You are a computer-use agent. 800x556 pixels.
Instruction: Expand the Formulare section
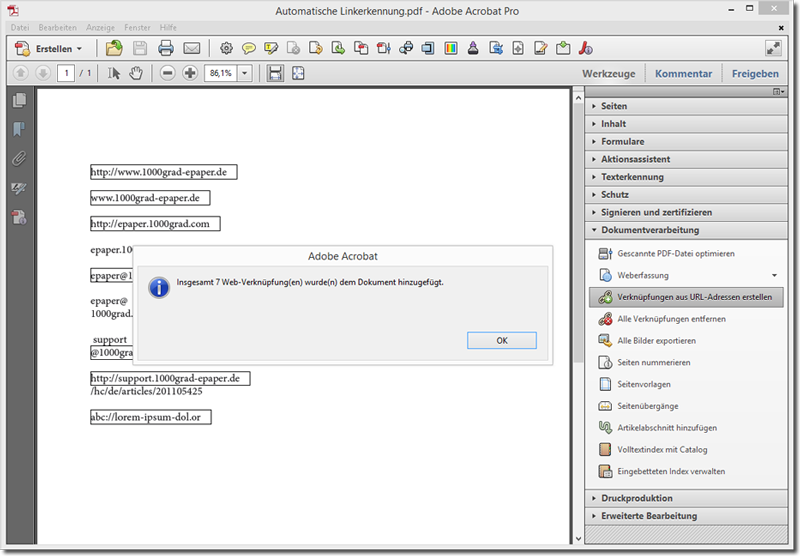coord(686,141)
